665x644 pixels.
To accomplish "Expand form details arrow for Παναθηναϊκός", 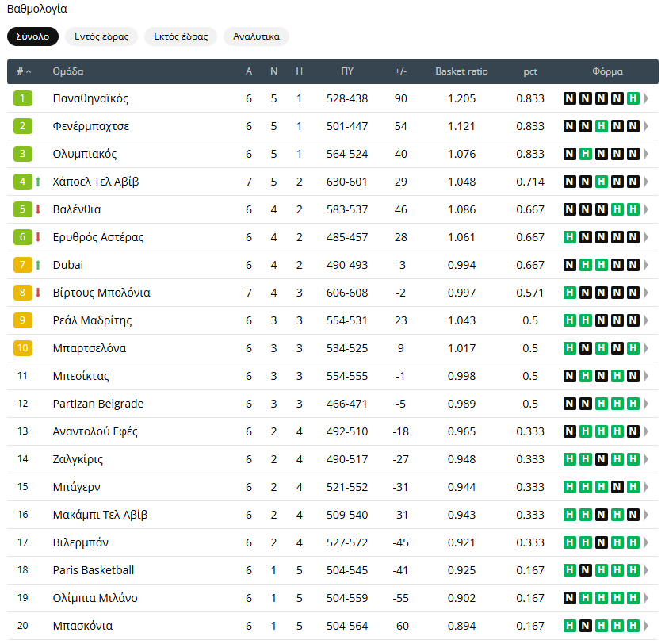I will pos(646,98).
